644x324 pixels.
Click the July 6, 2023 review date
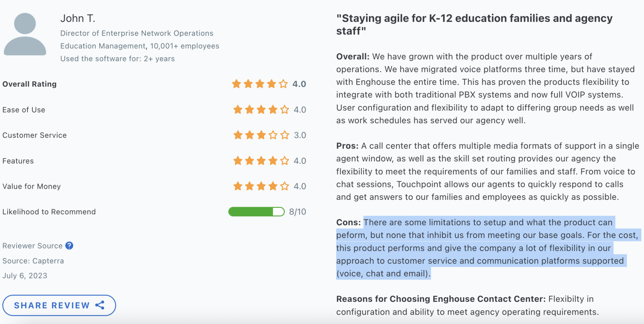25,276
